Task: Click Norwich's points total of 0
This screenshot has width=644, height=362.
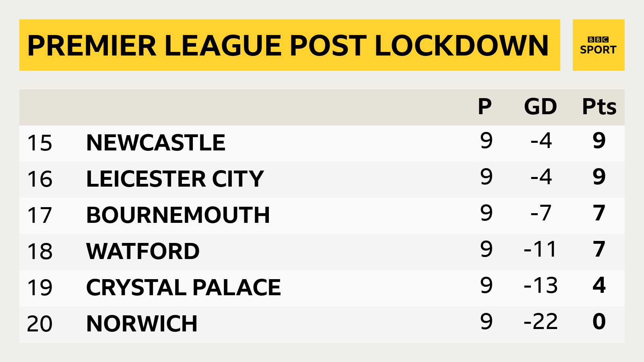Action: click(599, 322)
